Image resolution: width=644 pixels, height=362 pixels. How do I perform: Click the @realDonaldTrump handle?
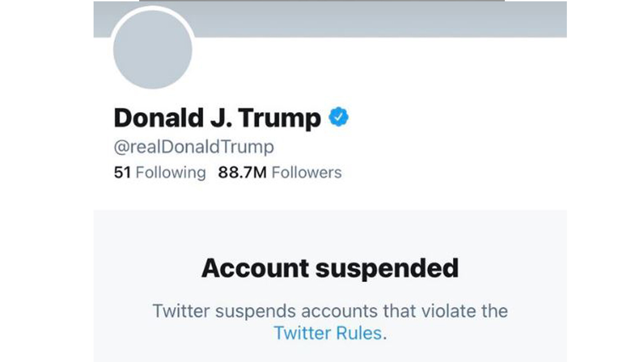[194, 147]
